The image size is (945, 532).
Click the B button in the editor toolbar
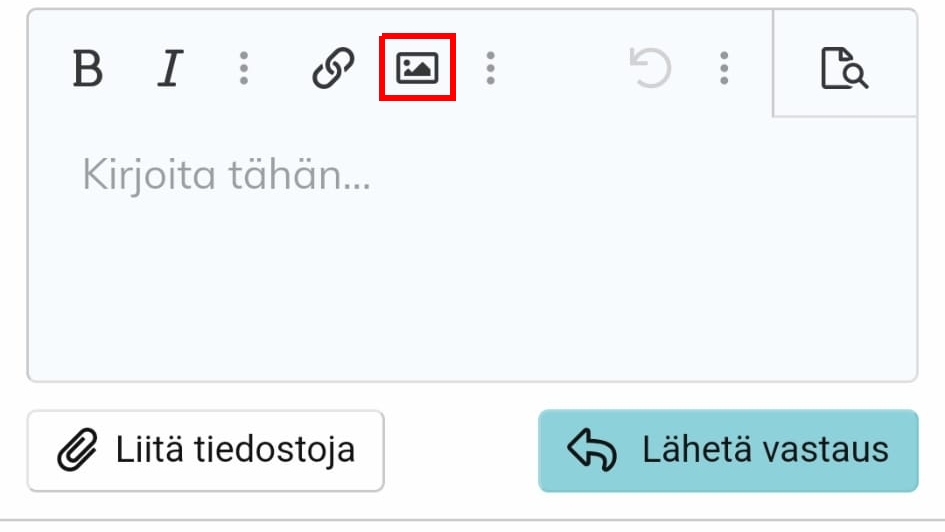click(88, 69)
